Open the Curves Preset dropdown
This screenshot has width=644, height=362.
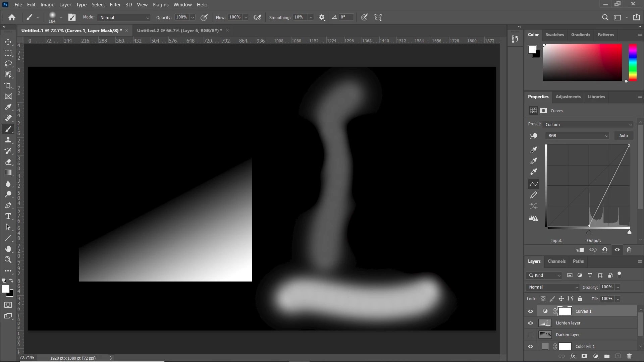pyautogui.click(x=588, y=124)
